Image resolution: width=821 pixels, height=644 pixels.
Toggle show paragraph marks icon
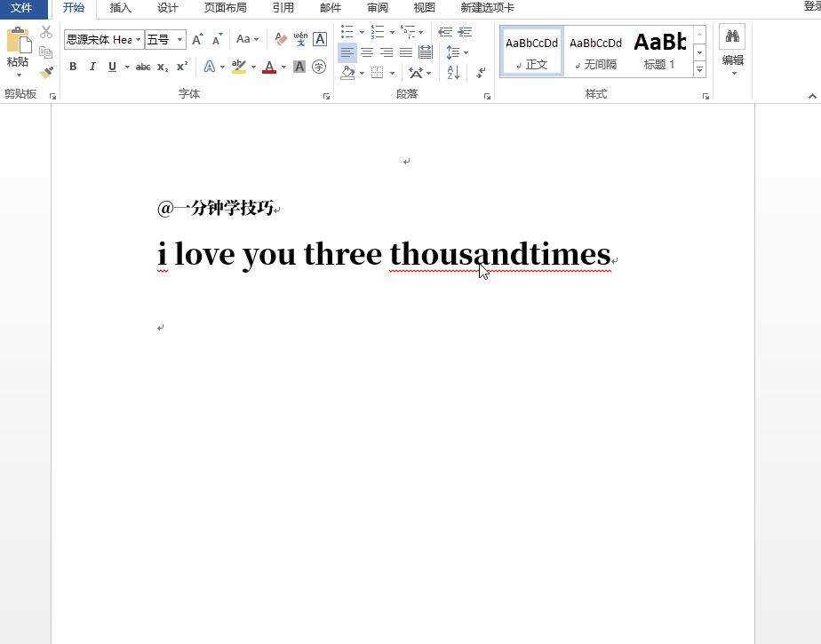481,72
